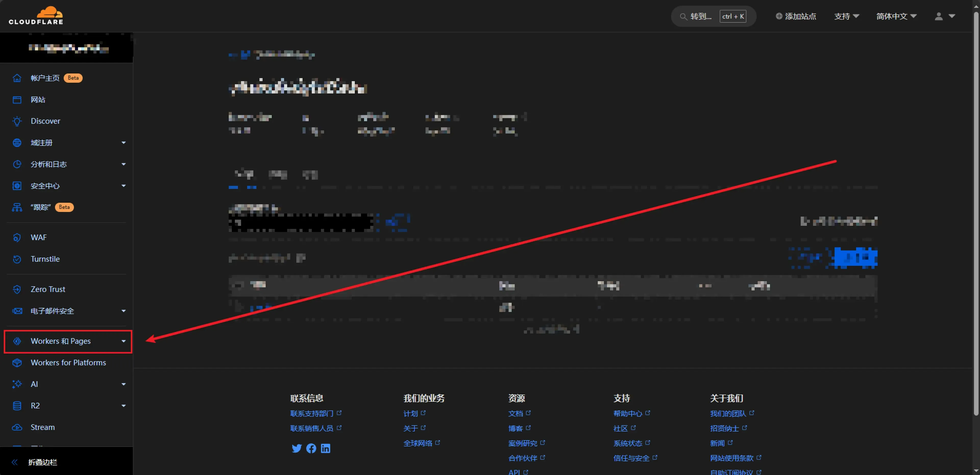Click the Discover lightbulb icon

[17, 121]
